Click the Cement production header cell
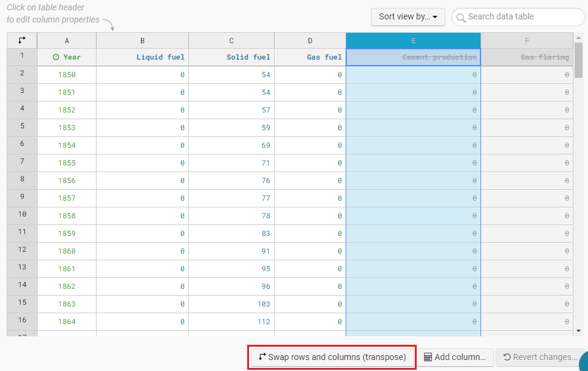 (413, 57)
